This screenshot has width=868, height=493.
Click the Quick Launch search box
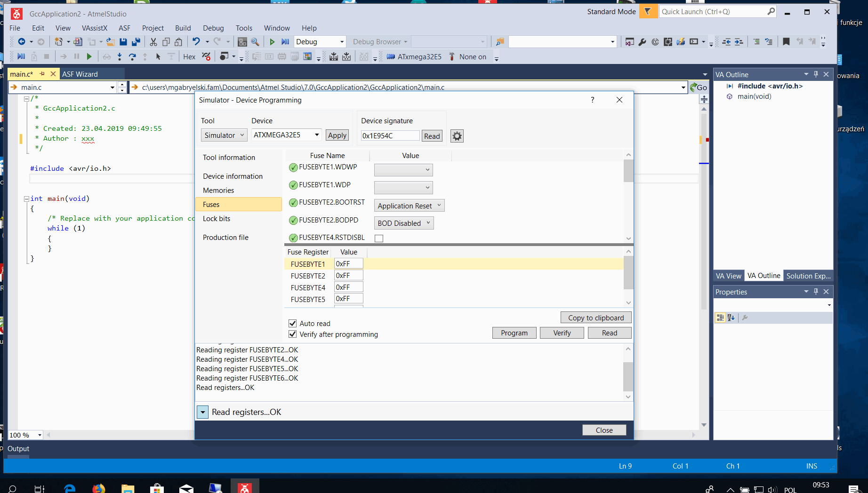(718, 12)
